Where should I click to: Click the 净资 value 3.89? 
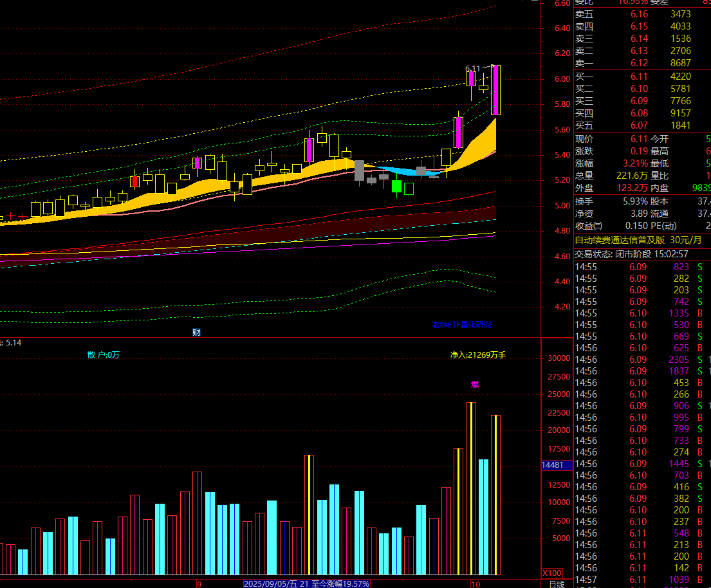click(x=639, y=214)
